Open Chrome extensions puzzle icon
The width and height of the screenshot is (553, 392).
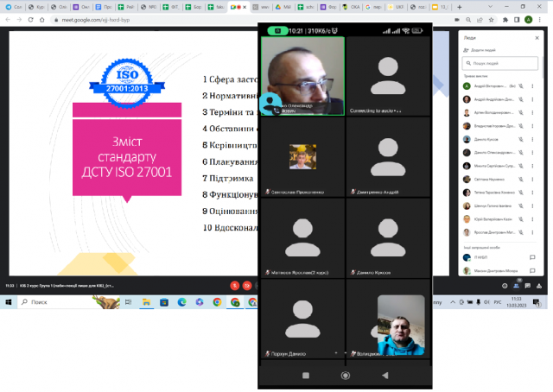click(505, 20)
